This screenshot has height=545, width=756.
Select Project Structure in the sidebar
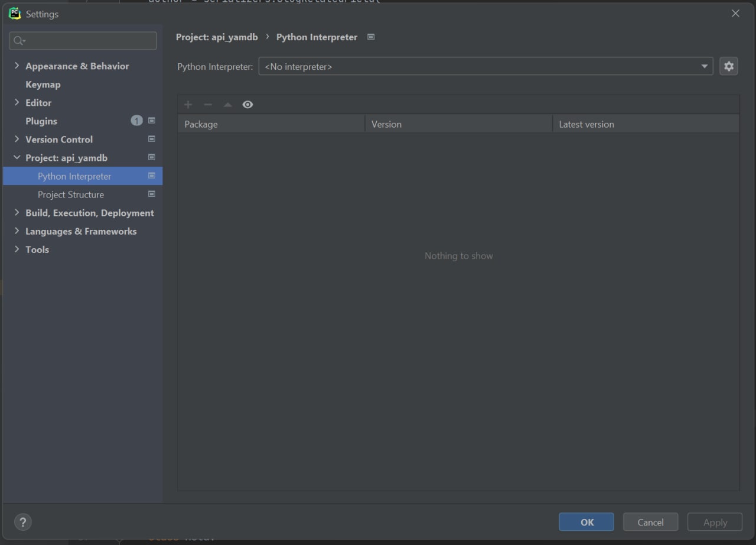(71, 194)
